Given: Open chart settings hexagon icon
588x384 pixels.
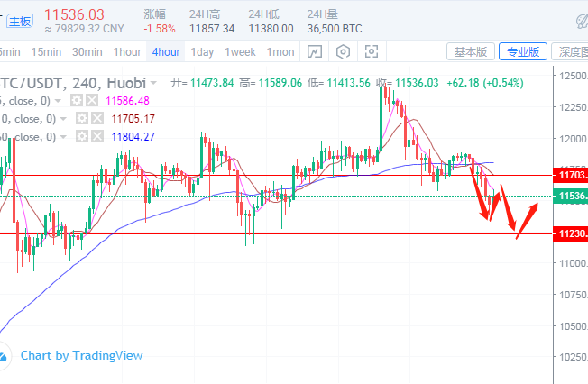Looking at the screenshot, I should pos(343,51).
